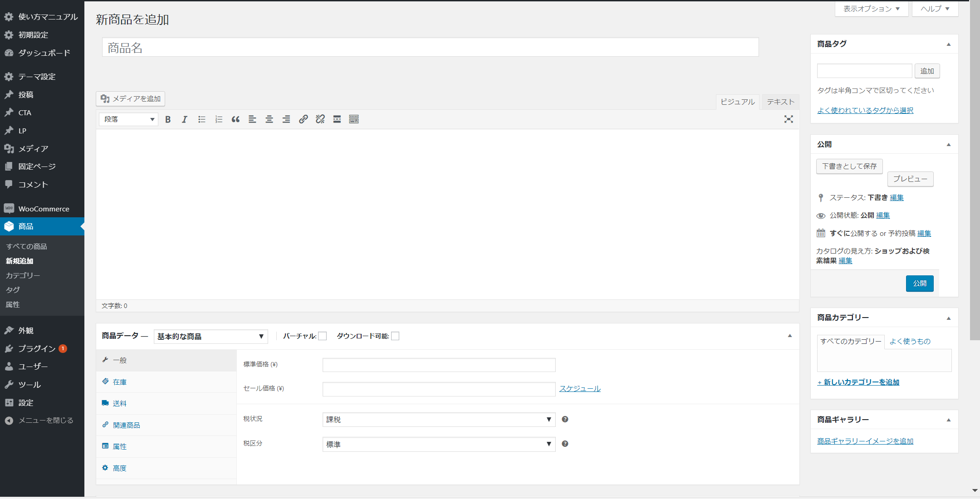Open the 基本的な商品 product type dropdown

pyautogui.click(x=211, y=337)
